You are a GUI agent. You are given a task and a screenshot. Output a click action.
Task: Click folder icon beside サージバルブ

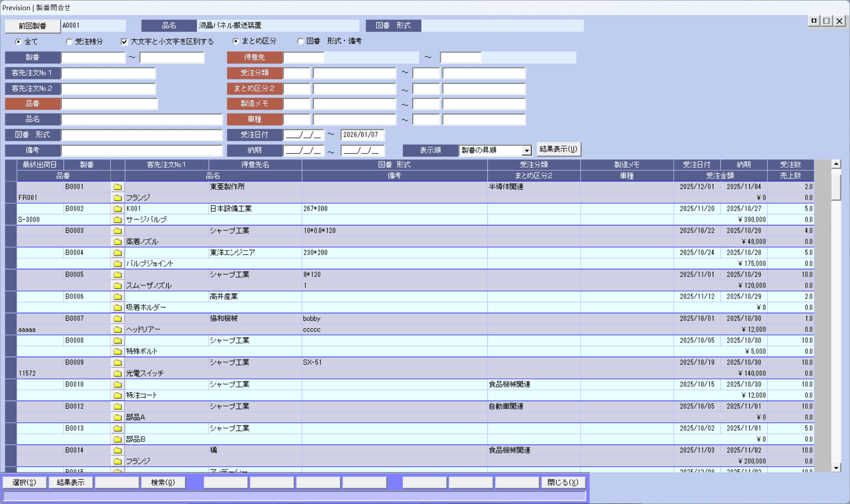click(118, 220)
